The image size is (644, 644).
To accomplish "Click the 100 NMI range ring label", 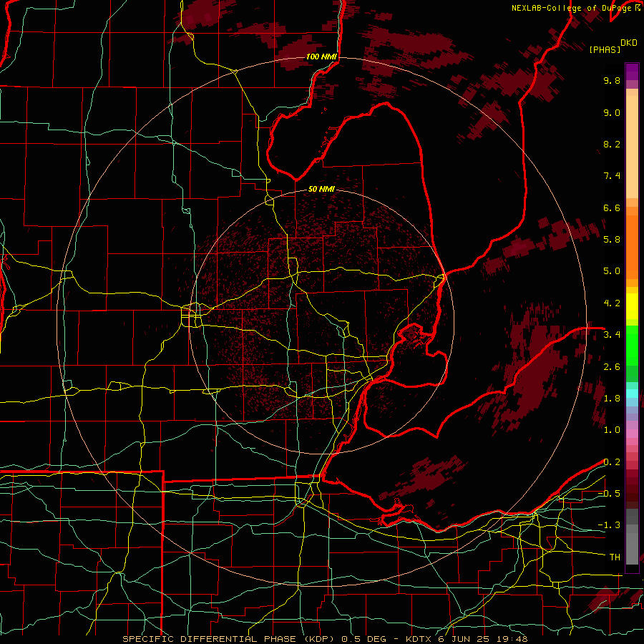I will [x=321, y=57].
